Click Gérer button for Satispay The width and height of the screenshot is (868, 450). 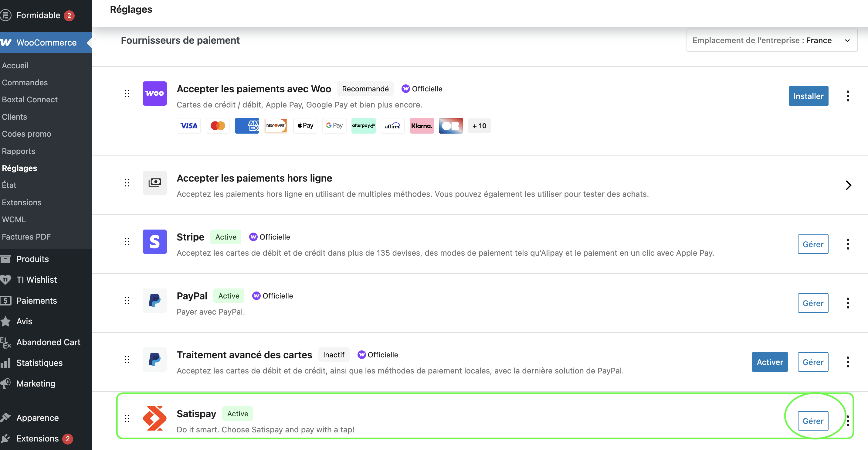(x=812, y=421)
